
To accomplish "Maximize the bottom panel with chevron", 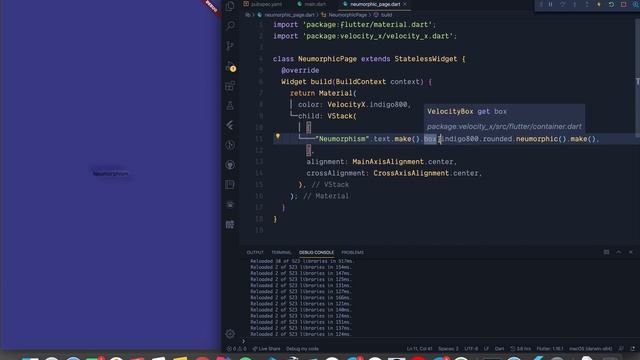I will [619, 252].
